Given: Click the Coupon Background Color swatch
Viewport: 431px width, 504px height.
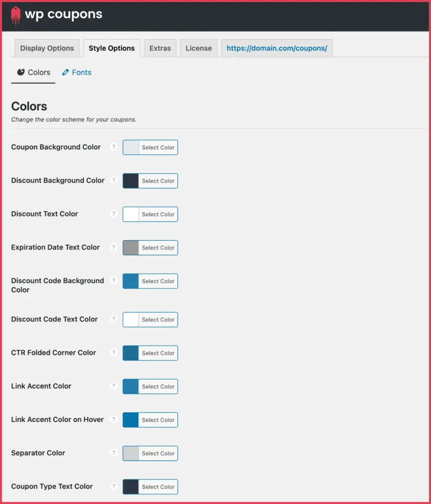Looking at the screenshot, I should 130,147.
